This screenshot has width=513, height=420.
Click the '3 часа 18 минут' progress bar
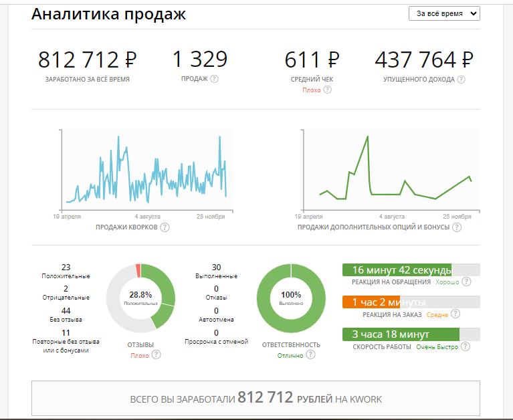[411, 334]
